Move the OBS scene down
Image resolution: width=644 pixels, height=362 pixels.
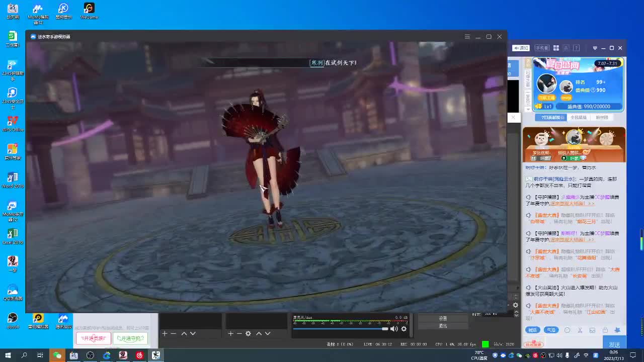(193, 333)
